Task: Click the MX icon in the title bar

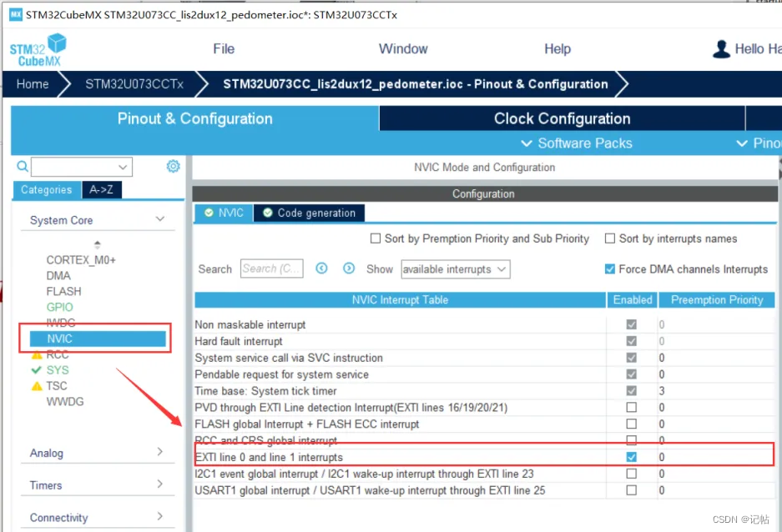Action: coord(16,14)
